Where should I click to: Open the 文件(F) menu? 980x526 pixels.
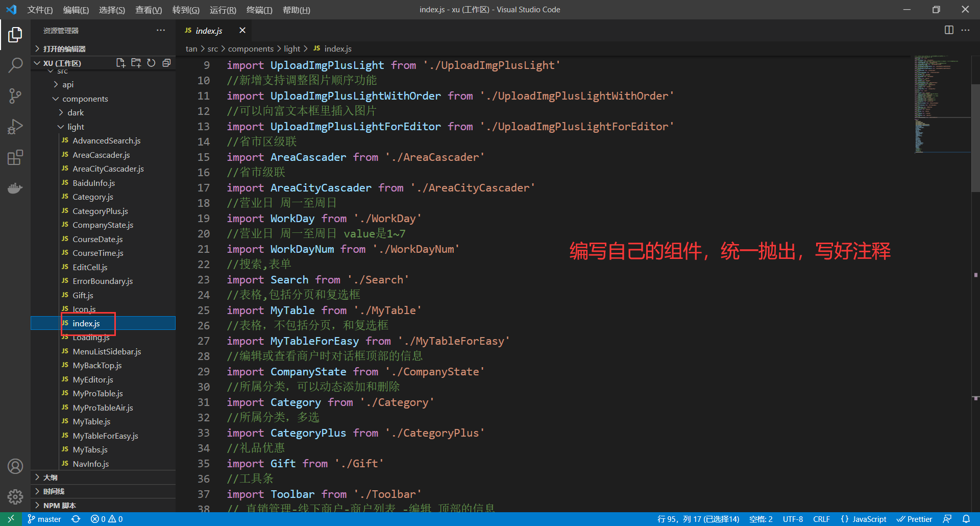tap(40, 10)
